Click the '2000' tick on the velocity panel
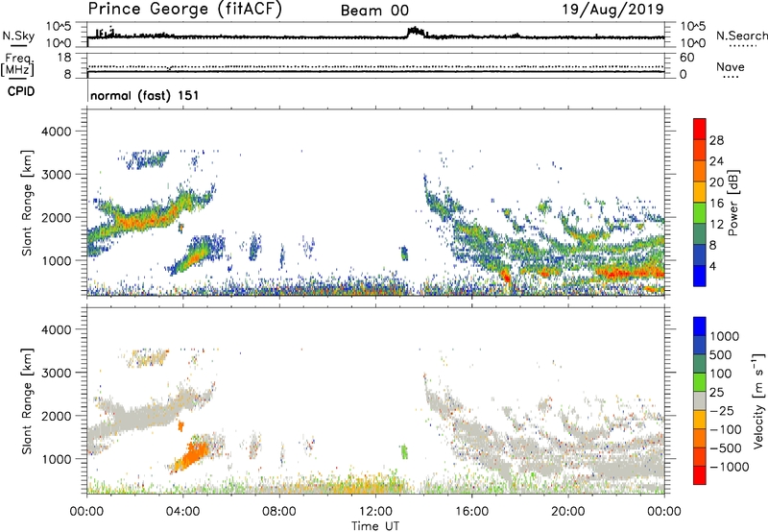Image resolution: width=768 pixels, height=532 pixels. coord(57,416)
